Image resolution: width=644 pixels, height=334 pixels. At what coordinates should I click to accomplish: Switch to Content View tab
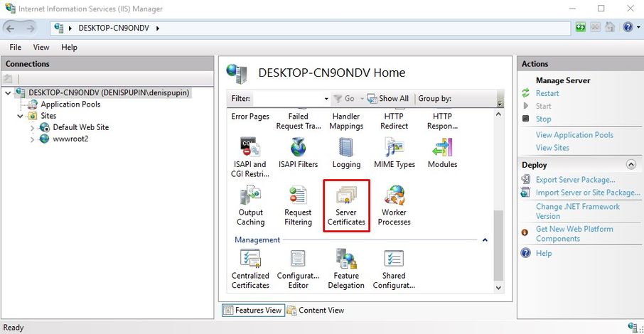pos(316,310)
